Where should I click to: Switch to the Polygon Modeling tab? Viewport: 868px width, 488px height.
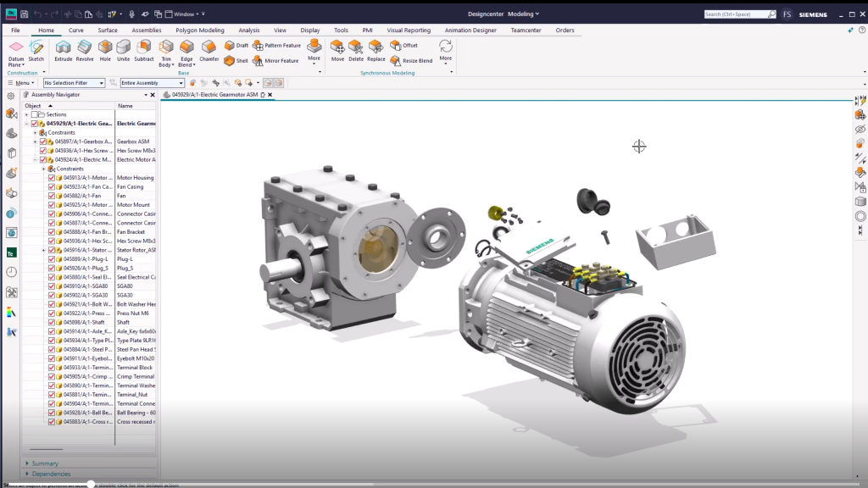200,30
